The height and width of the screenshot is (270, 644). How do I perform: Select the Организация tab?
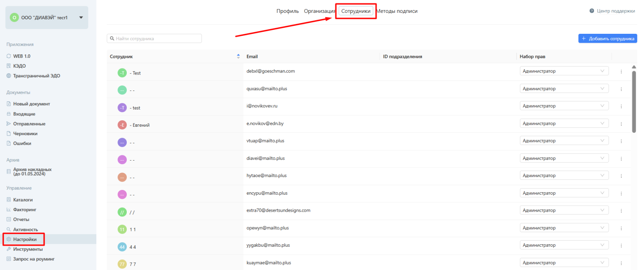pos(319,11)
